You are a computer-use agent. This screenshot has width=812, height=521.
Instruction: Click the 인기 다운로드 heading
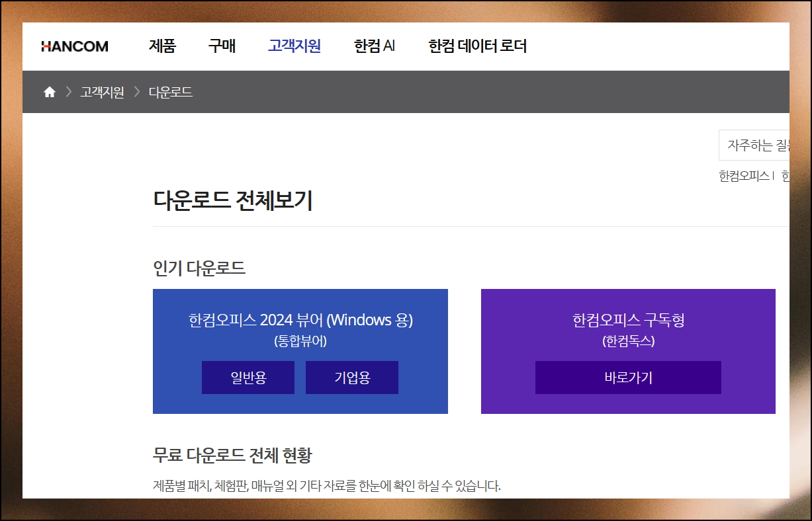coord(199,268)
